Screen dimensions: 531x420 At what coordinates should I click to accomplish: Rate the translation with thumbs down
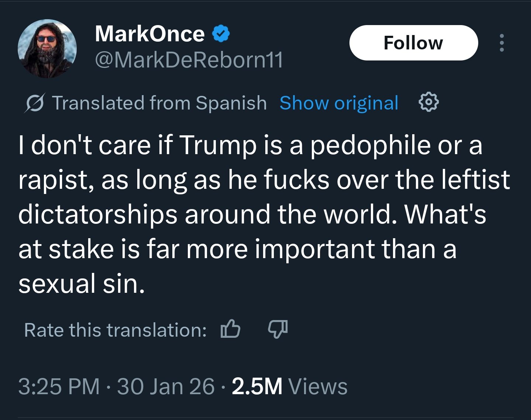(x=277, y=329)
